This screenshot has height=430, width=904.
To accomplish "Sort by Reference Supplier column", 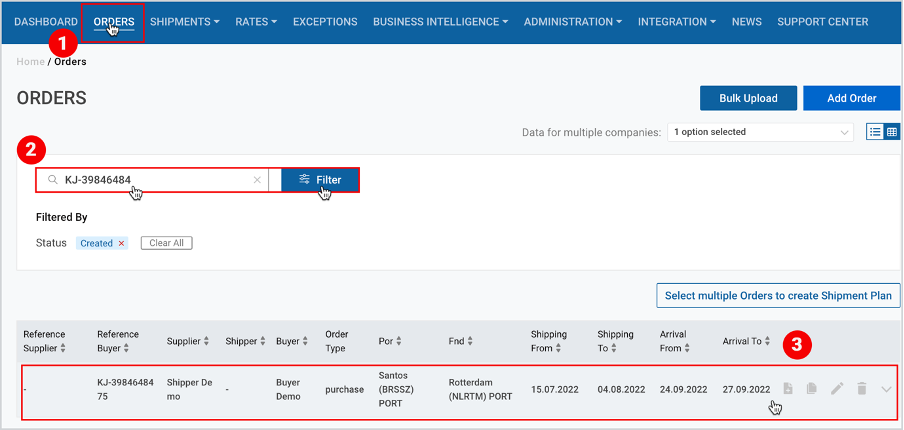I will coord(63,349).
